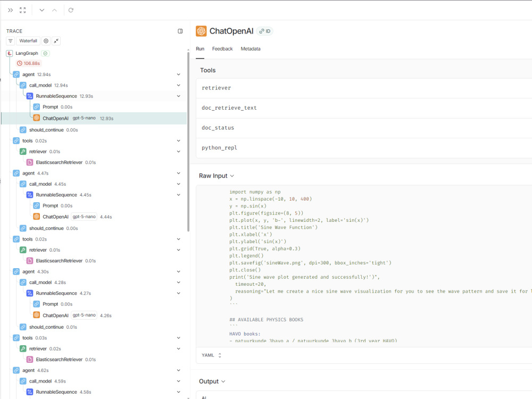Click the ChatOpenAI logo in header
The height and width of the screenshot is (399, 532).
click(201, 31)
